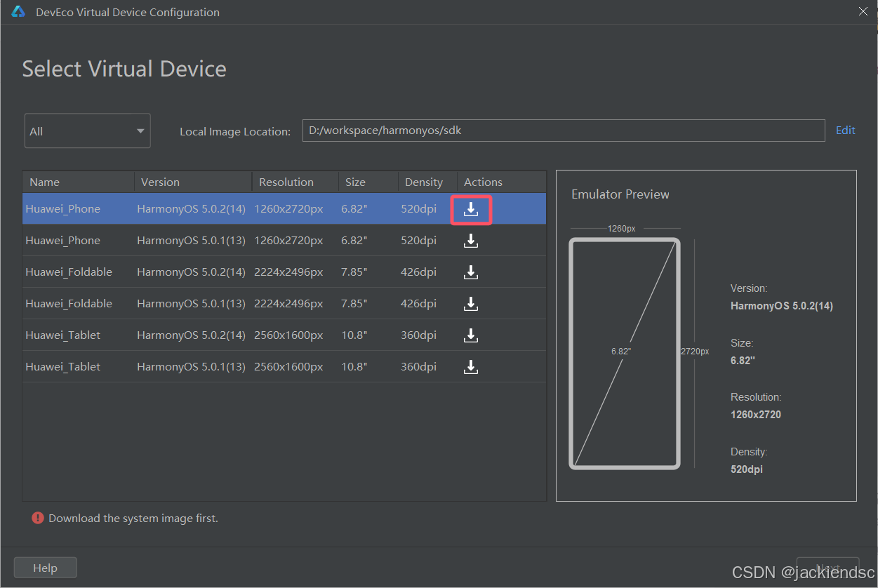This screenshot has height=588, width=878.
Task: Download HarmonyOS 5.0.2(14) Huawei_Tablet image
Action: click(x=471, y=335)
